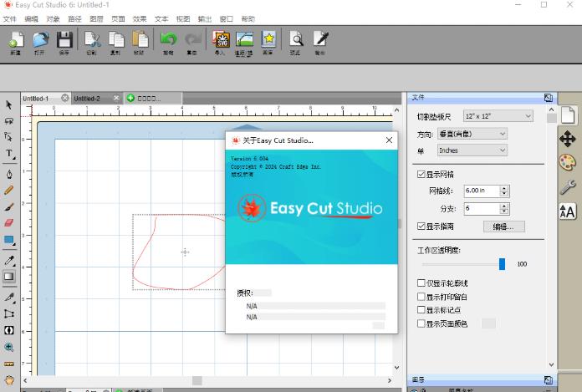Select the Node edit tool

(x=9, y=137)
